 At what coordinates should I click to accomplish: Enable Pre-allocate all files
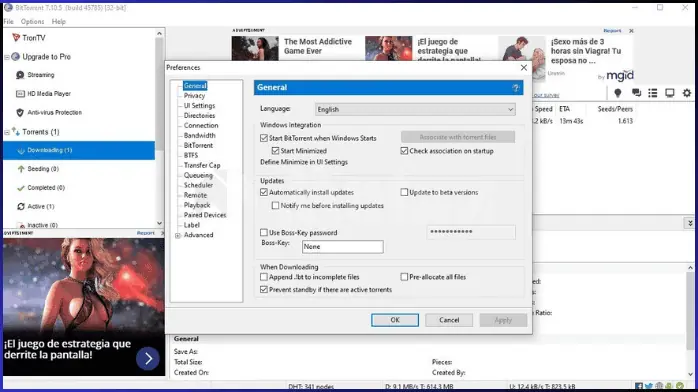[x=404, y=277]
